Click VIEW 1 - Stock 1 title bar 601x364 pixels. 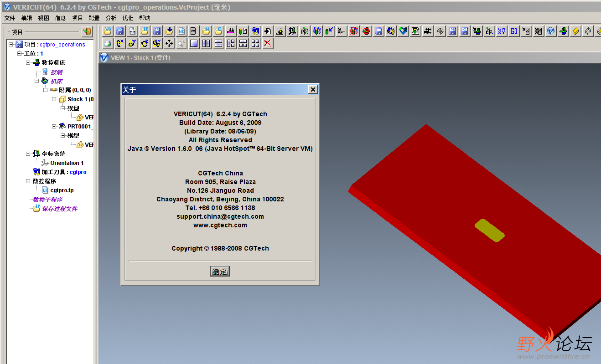(x=349, y=57)
